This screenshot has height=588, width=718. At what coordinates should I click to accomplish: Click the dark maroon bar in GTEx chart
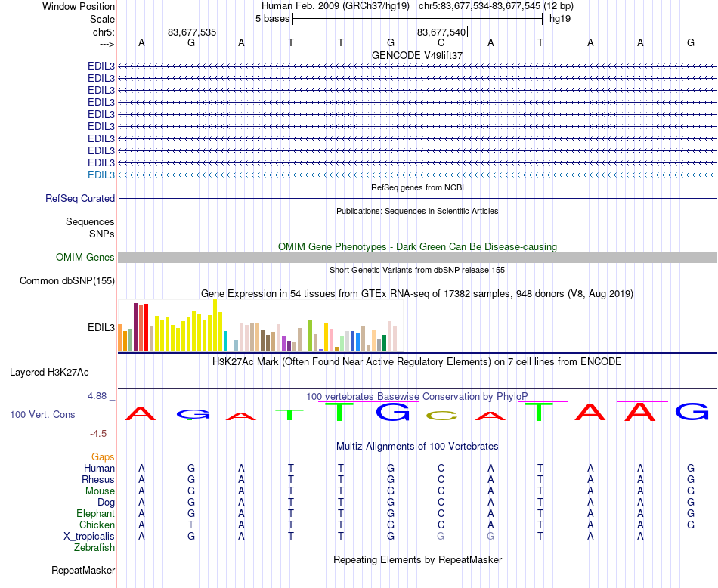pyautogui.click(x=135, y=327)
